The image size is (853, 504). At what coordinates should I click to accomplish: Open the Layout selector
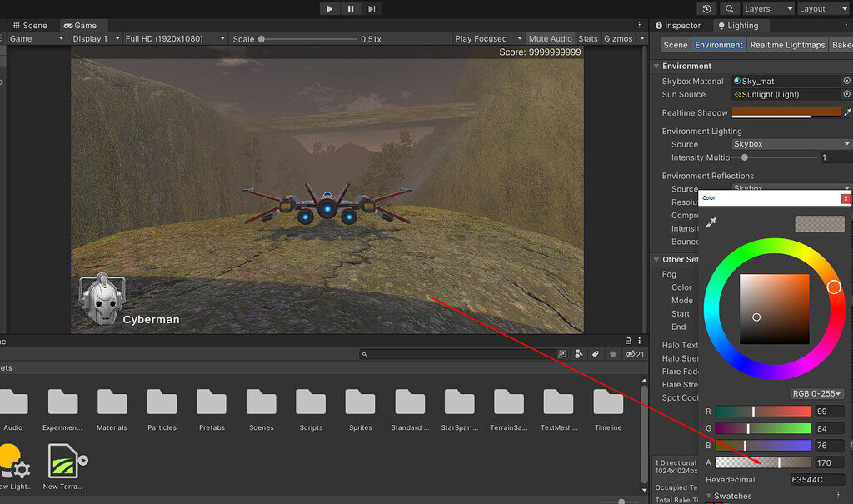pyautogui.click(x=823, y=8)
